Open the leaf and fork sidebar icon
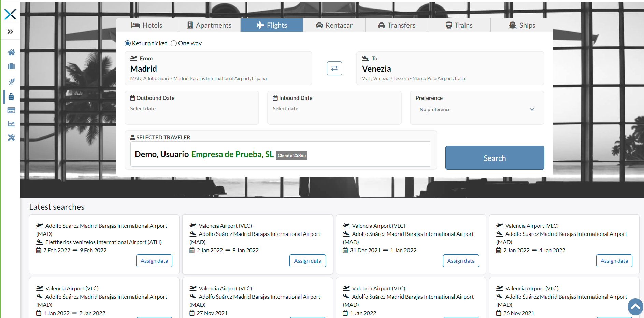This screenshot has width=644, height=318. tap(11, 82)
